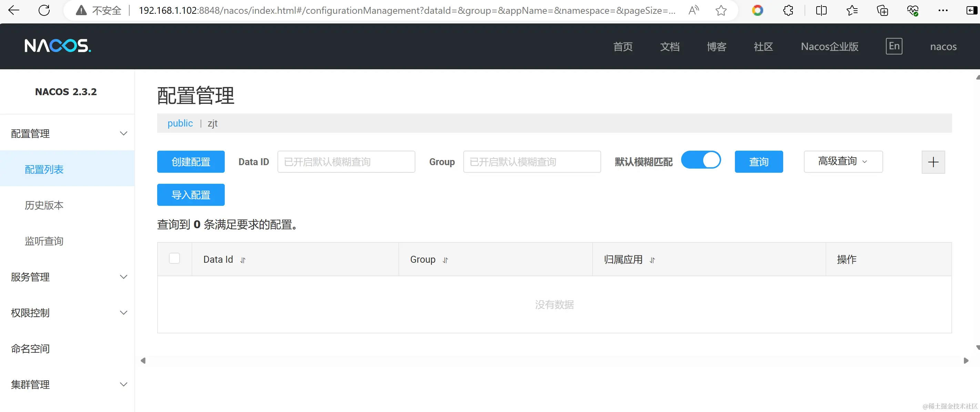Click the 归属应用 column sort icon
The image size is (980, 412).
pyautogui.click(x=652, y=260)
